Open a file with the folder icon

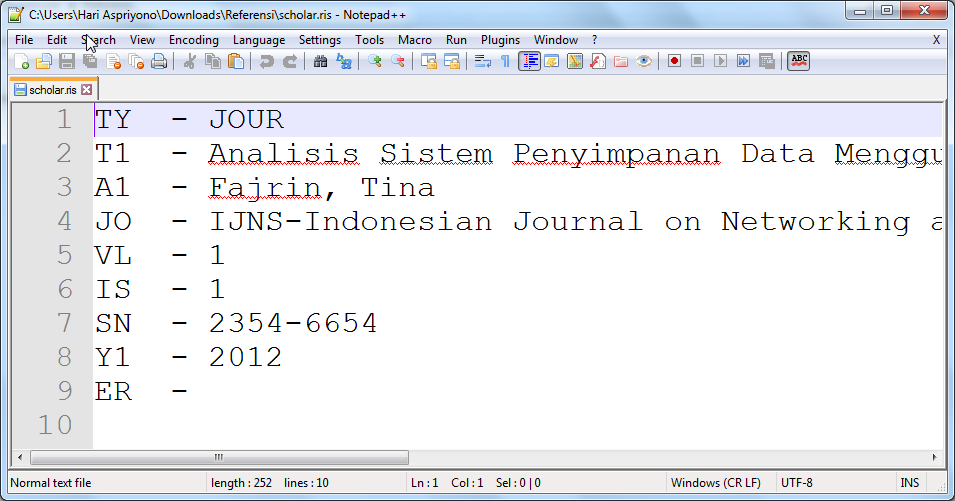pos(44,61)
